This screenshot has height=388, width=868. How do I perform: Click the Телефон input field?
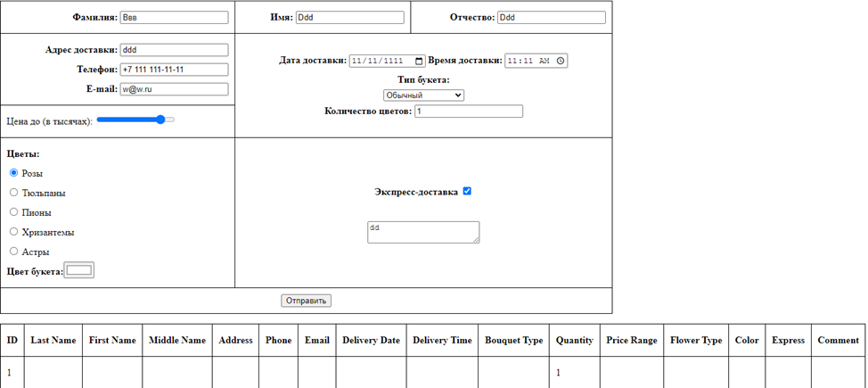click(x=174, y=70)
